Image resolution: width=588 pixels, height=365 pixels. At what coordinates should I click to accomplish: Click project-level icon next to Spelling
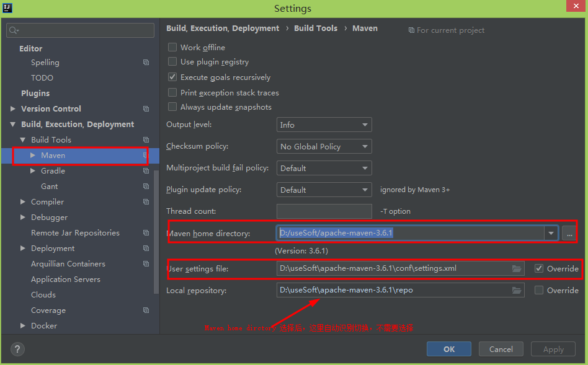(x=146, y=63)
